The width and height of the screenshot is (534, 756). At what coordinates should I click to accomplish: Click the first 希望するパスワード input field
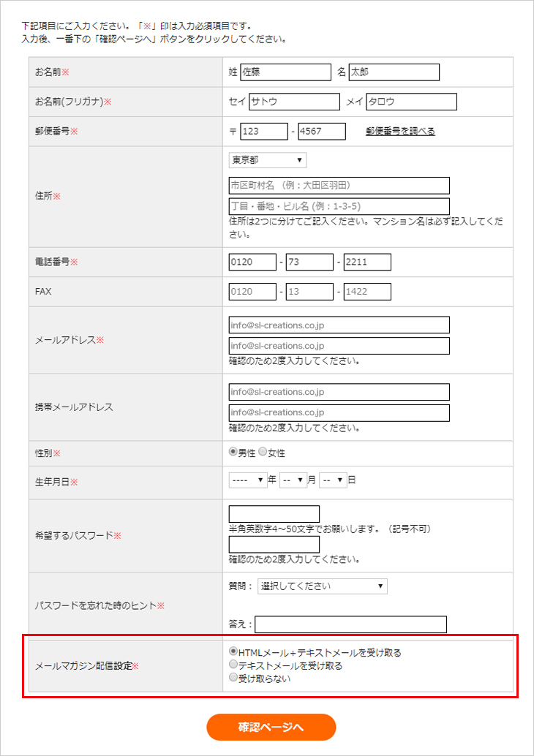[x=274, y=514]
